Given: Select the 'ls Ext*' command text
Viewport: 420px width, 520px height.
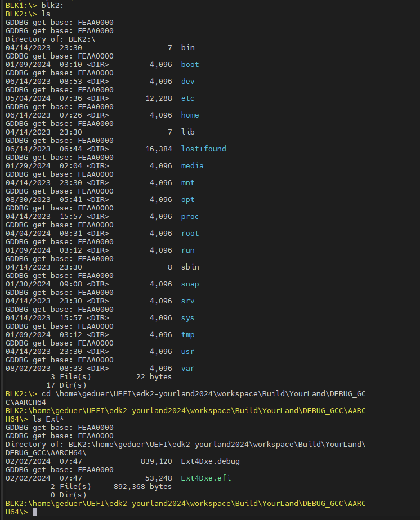Looking at the screenshot, I should [48, 419].
